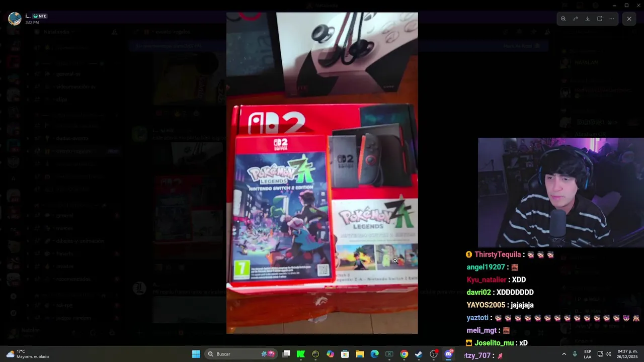Click chat username Kyu_natalier
The image size is (644, 362).
pyautogui.click(x=487, y=280)
